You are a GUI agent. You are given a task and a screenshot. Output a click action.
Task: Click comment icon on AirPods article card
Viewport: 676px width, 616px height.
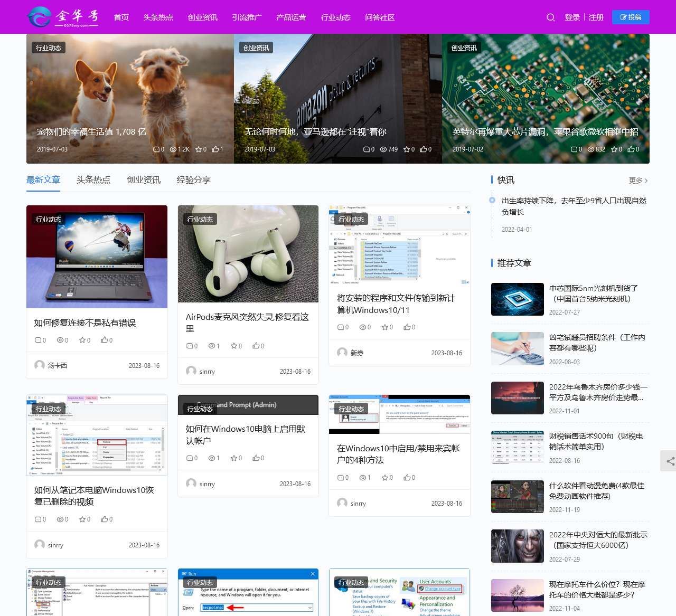190,346
